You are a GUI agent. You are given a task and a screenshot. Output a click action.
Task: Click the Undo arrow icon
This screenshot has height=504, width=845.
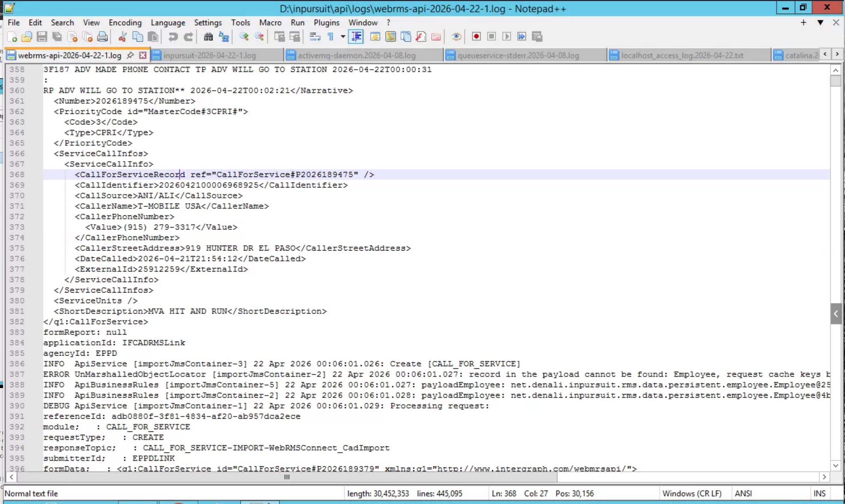[173, 37]
